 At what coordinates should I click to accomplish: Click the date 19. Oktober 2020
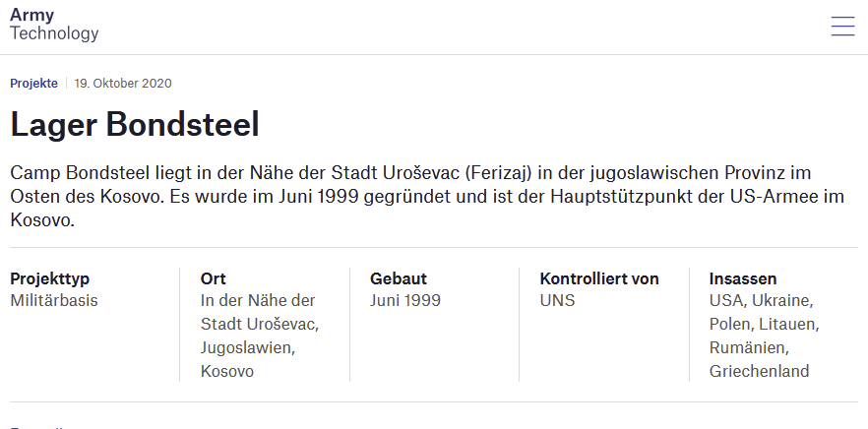[x=123, y=84]
